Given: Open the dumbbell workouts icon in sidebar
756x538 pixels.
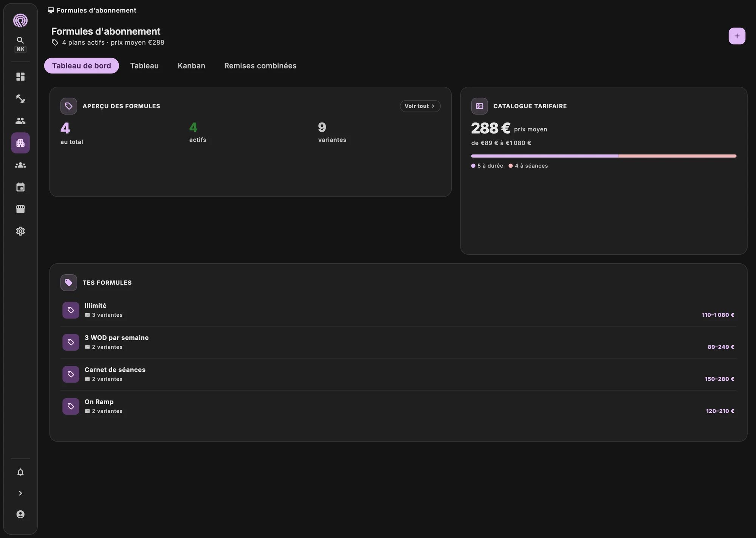Looking at the screenshot, I should click(x=20, y=99).
